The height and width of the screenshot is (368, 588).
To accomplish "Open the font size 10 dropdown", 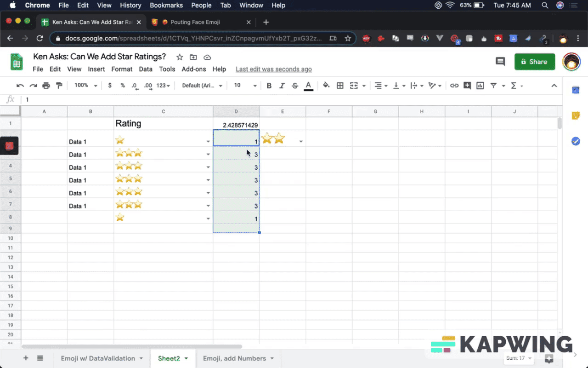I will [245, 86].
